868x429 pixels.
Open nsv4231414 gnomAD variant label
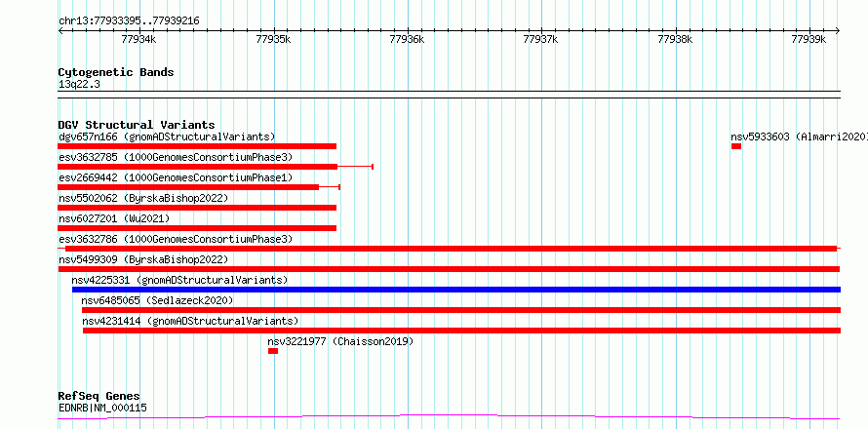[x=190, y=321]
